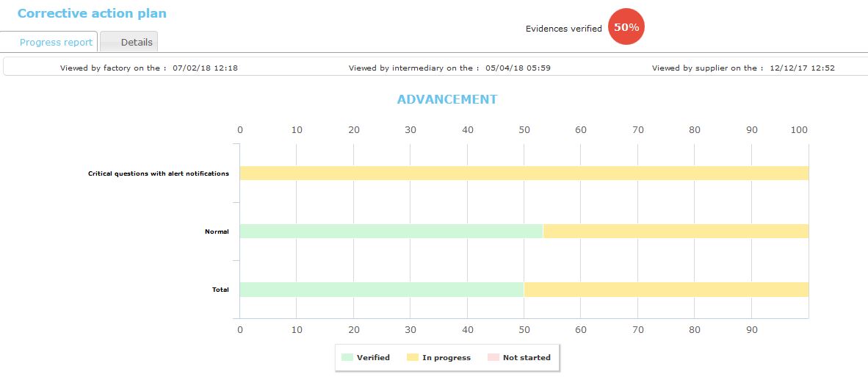Click the Corrective action plan heading
The image size is (868, 380).
coord(92,13)
